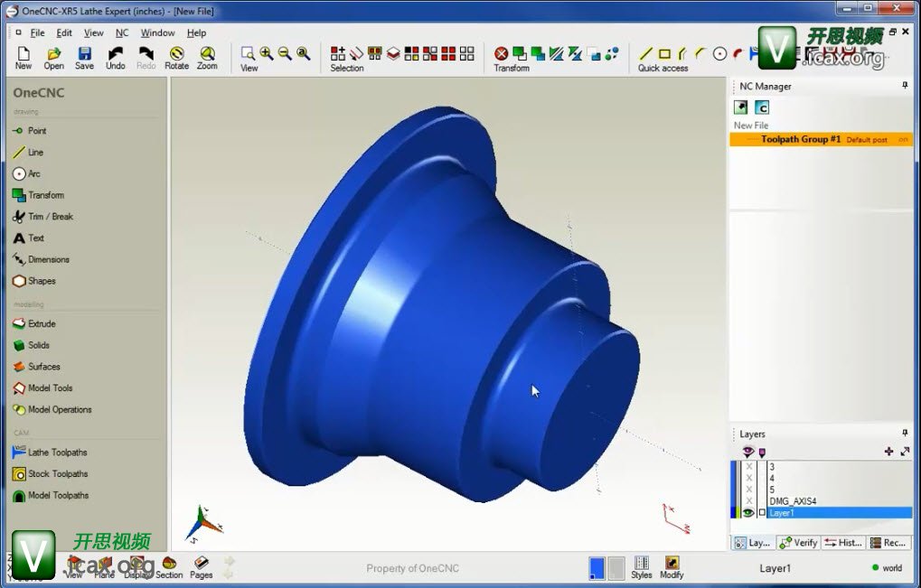The width and height of the screenshot is (921, 588).
Task: Pin the Layers panel
Action: point(905,433)
